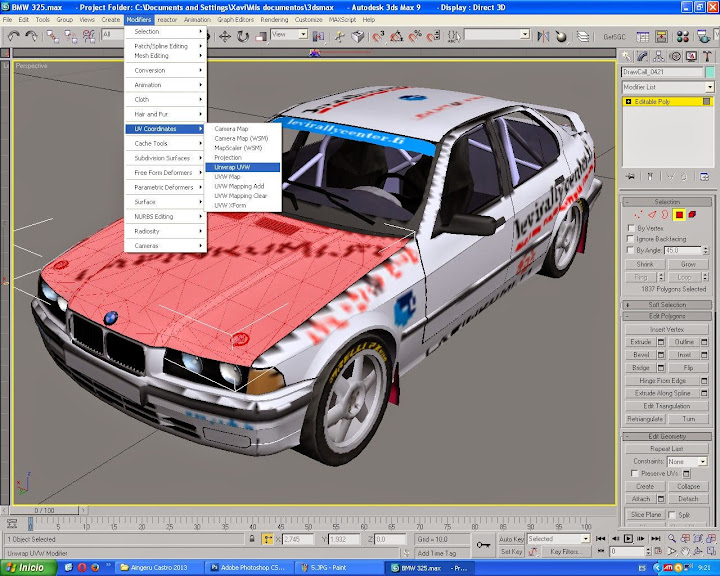Click the Extrude button
The height and width of the screenshot is (576, 720).
tap(641, 342)
